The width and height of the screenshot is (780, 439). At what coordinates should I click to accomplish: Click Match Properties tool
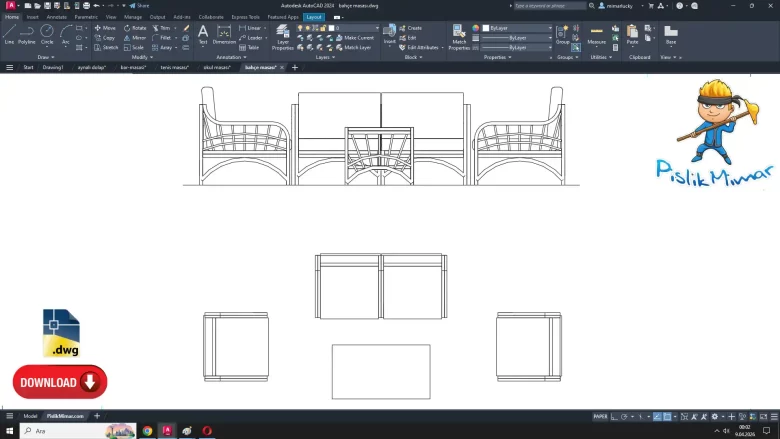(x=459, y=37)
